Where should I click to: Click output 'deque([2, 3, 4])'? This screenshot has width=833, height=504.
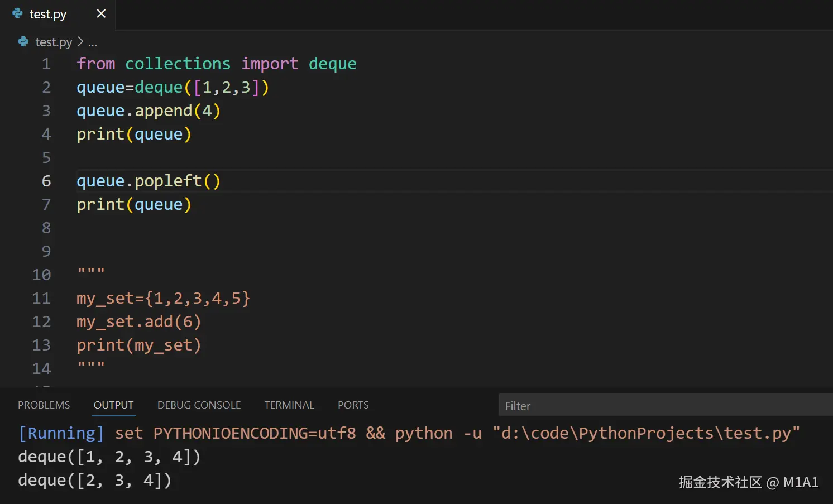(x=95, y=481)
